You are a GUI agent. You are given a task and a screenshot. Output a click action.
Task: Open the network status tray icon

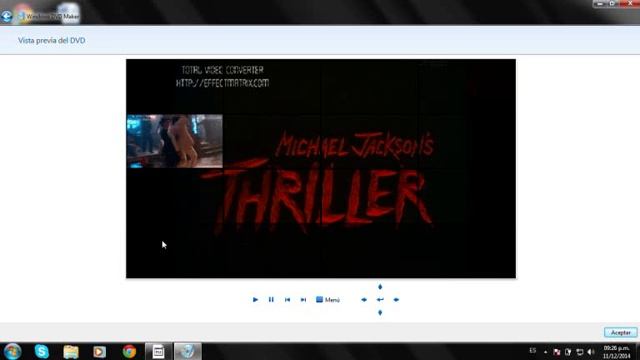(580, 351)
